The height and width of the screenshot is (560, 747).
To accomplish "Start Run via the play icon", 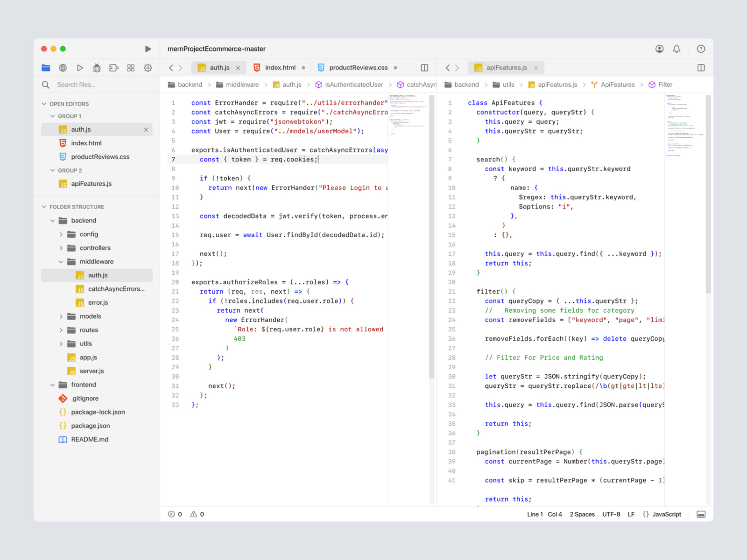I will [x=80, y=68].
